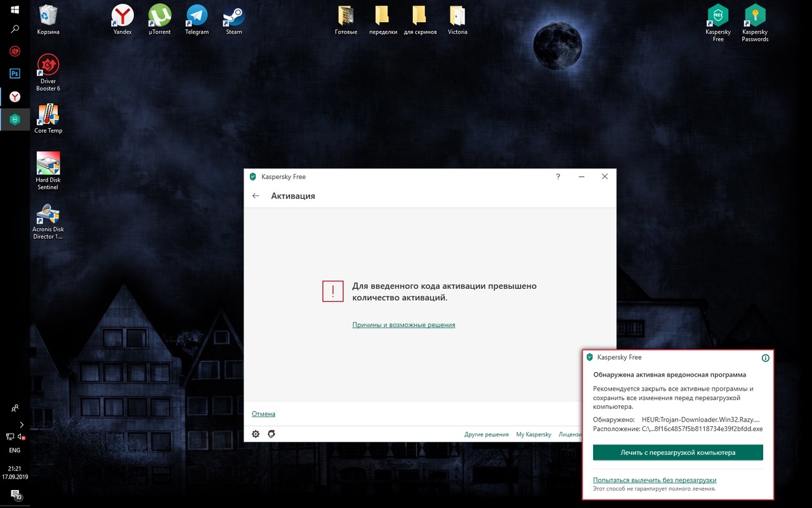Switch the ENG input language indicator

pyautogui.click(x=15, y=450)
